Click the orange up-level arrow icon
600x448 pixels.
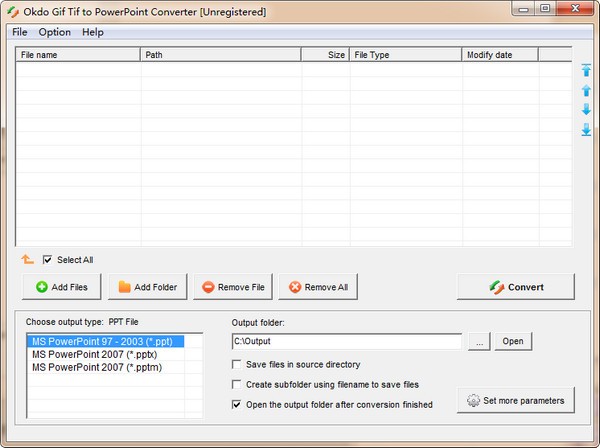(27, 259)
